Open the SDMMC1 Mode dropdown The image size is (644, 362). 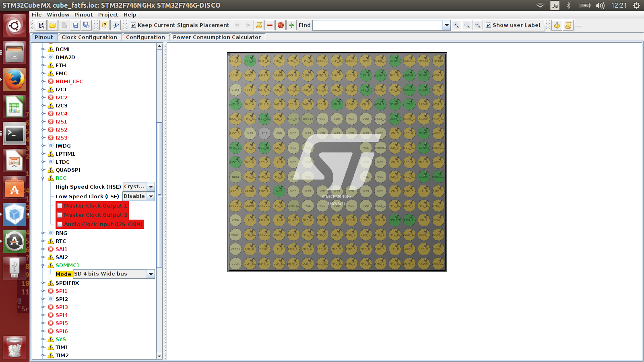click(x=151, y=274)
